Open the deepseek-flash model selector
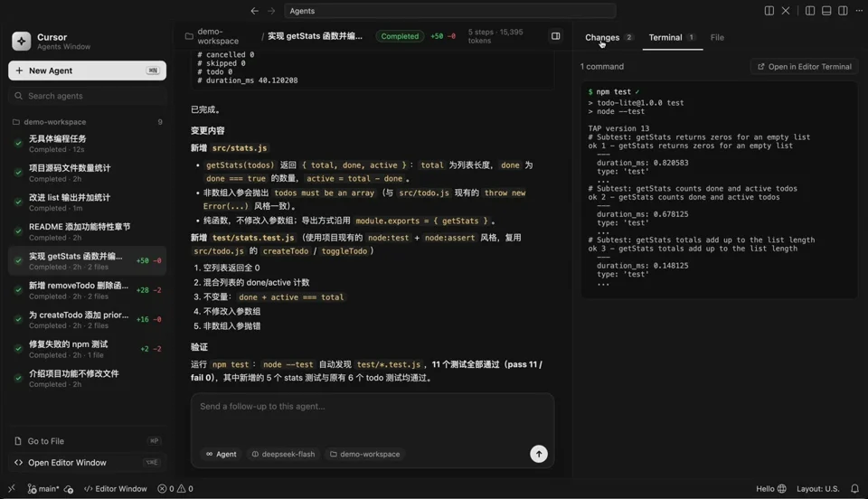The image size is (868, 499). (283, 454)
